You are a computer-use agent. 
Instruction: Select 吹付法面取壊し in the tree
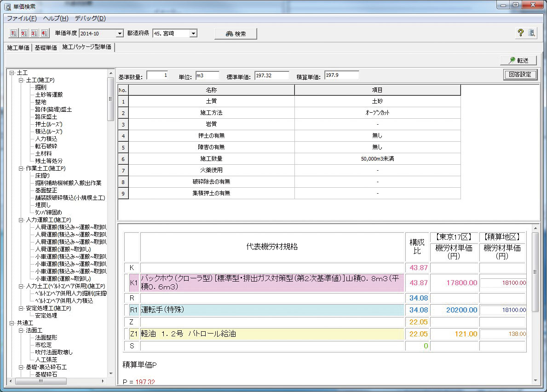tap(54, 352)
